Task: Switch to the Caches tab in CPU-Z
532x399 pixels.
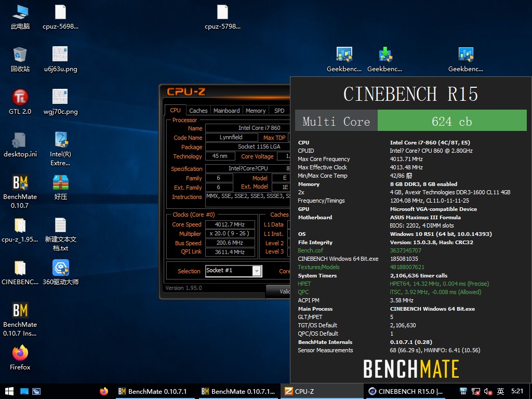Action: 198,111
